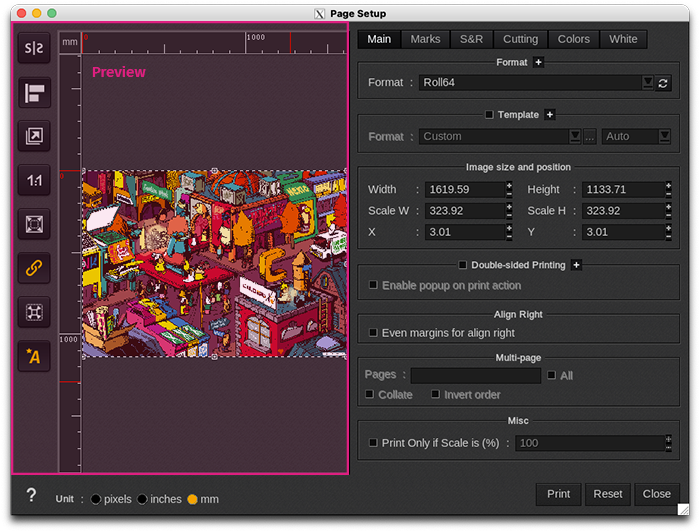The width and height of the screenshot is (700, 531).
Task: Check Even margins for align right
Action: click(x=373, y=333)
